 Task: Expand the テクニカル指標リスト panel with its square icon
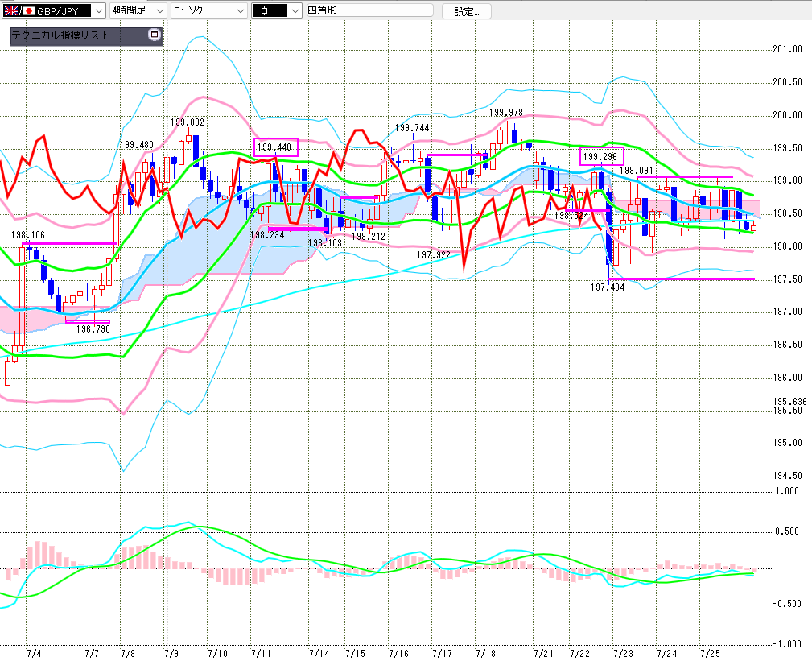(154, 35)
